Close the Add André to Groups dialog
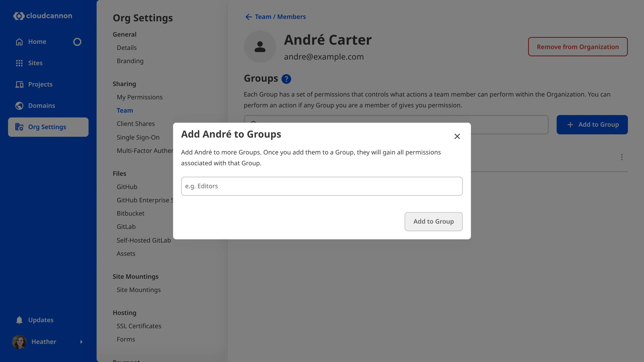The image size is (644, 362). pyautogui.click(x=457, y=136)
